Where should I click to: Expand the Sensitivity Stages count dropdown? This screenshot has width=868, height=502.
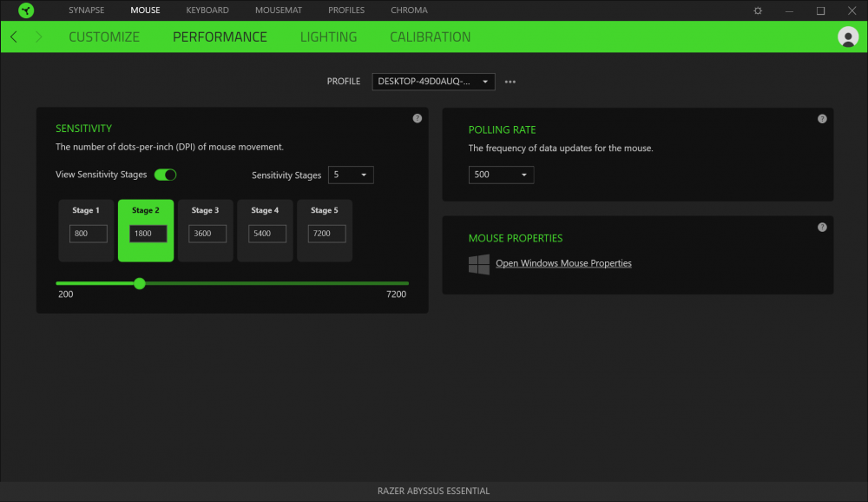coord(351,175)
